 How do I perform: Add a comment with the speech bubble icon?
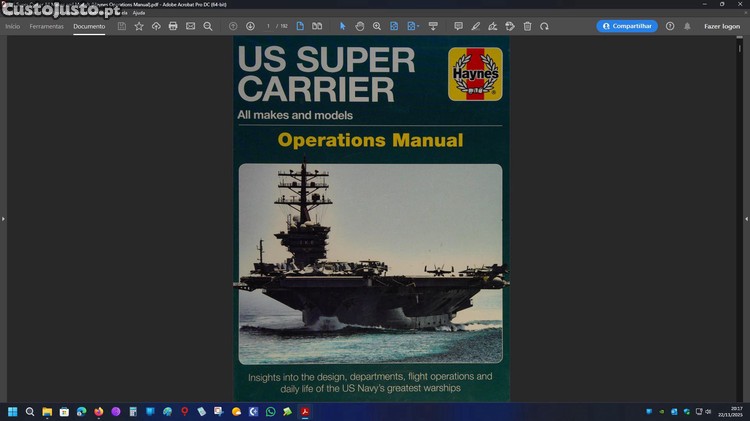pyautogui.click(x=458, y=26)
